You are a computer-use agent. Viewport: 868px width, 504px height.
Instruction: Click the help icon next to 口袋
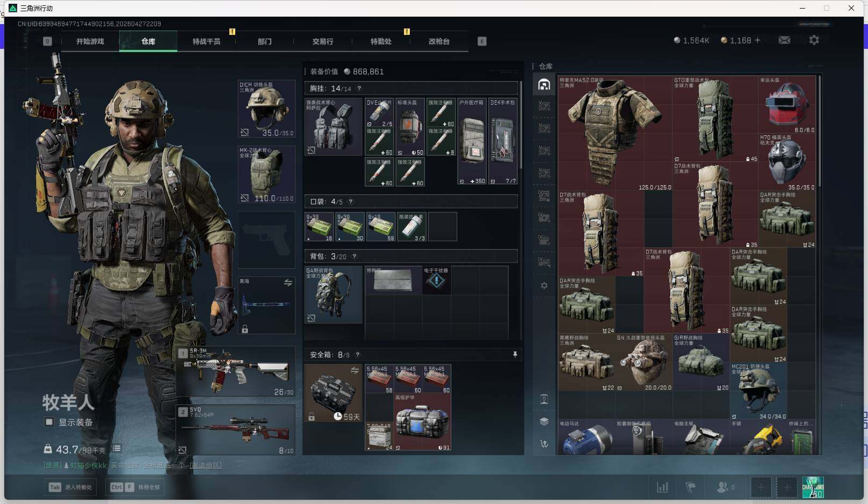(351, 202)
